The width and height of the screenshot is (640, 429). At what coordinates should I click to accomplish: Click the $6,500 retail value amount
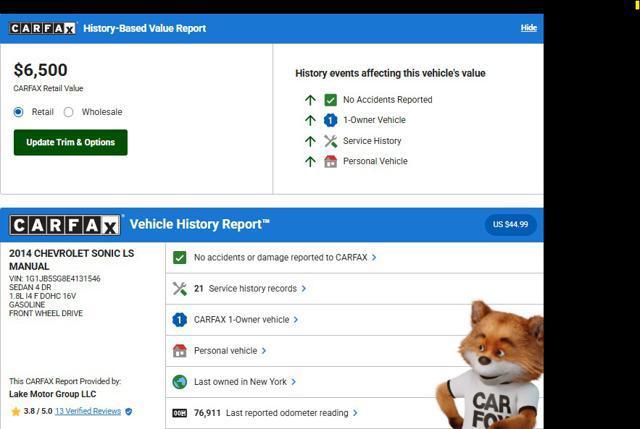40,70
